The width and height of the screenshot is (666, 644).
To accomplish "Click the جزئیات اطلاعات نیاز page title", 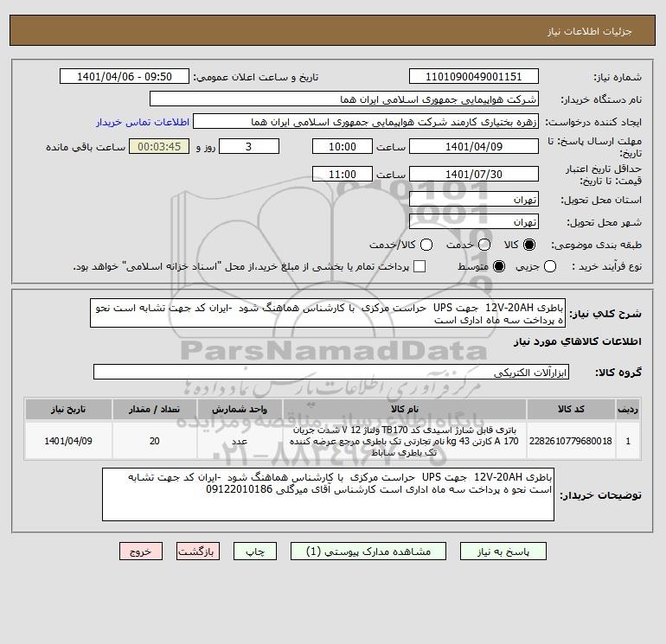I will (x=590, y=31).
